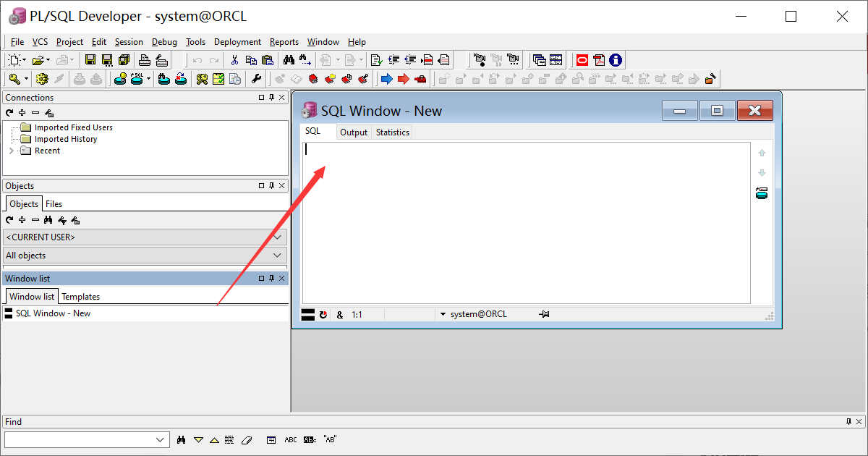Click the eraser icon in Find bar
The height and width of the screenshot is (456, 868).
pos(246,439)
